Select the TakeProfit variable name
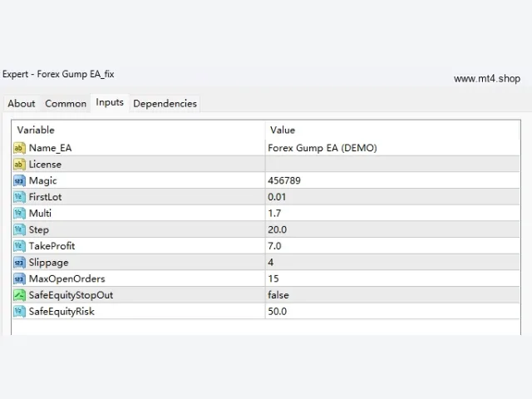This screenshot has height=399, width=532. 52,246
